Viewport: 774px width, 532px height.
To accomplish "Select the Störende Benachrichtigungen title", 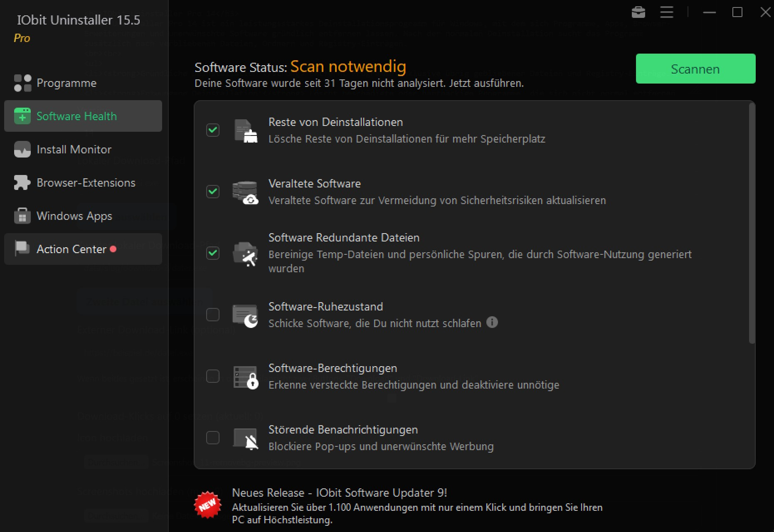I will click(x=343, y=430).
